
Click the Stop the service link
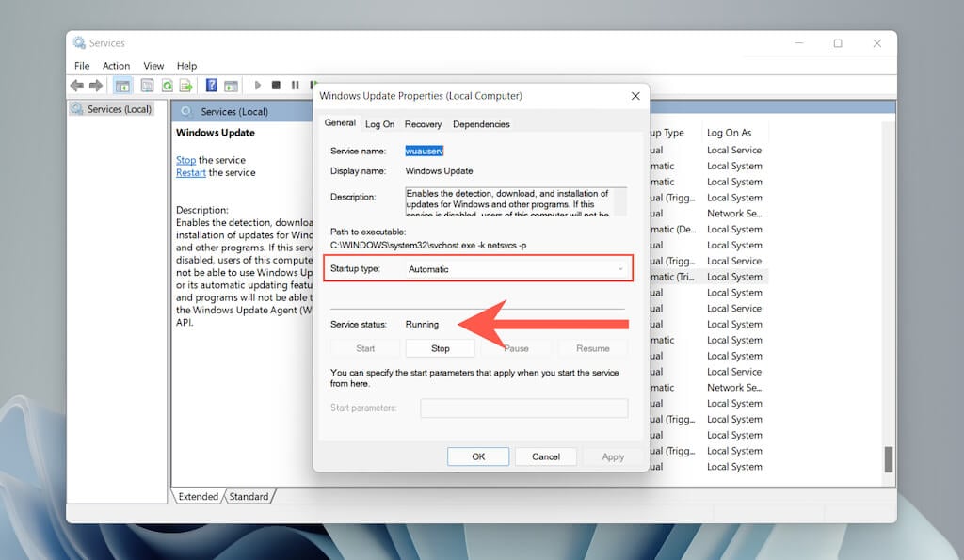coord(185,160)
